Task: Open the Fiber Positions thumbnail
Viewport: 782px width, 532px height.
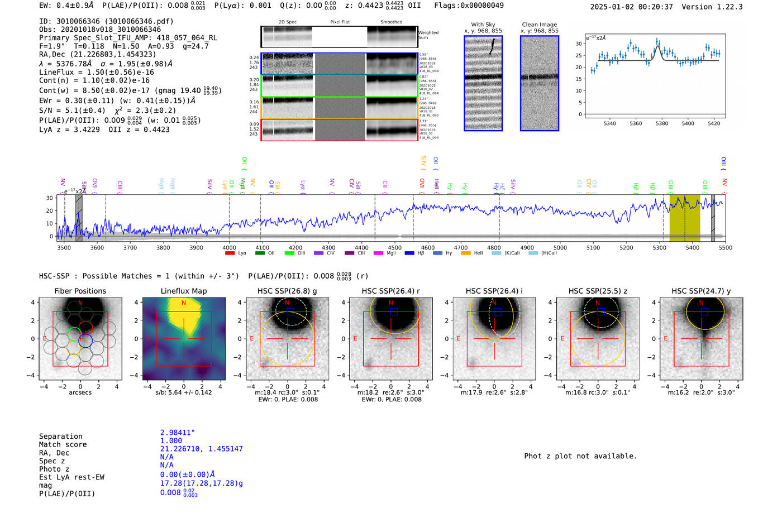Action: 80,338
